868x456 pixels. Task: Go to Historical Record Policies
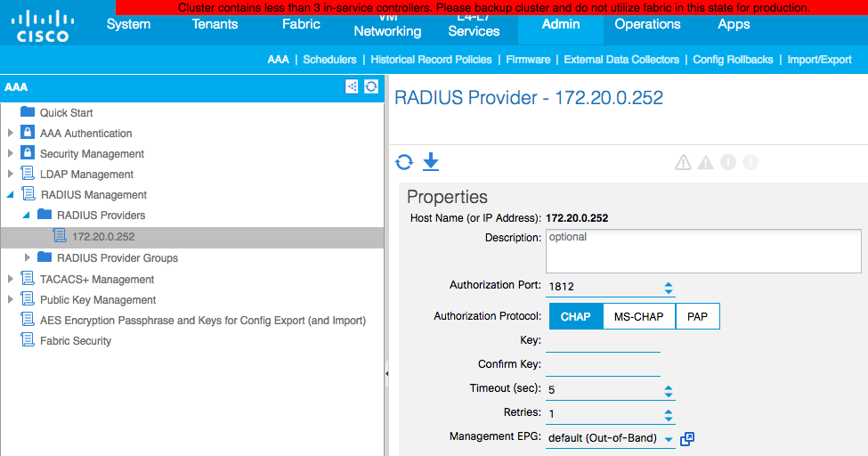431,60
